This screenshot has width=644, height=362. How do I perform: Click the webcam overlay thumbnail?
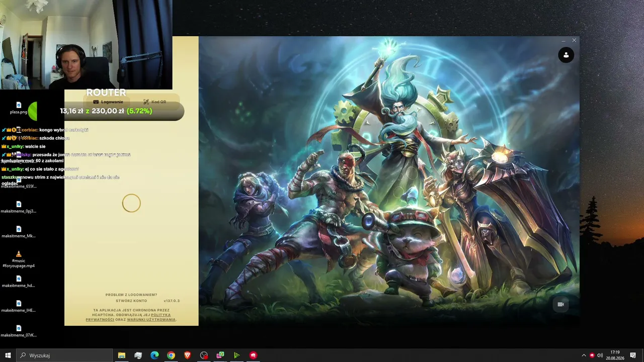pos(86,45)
